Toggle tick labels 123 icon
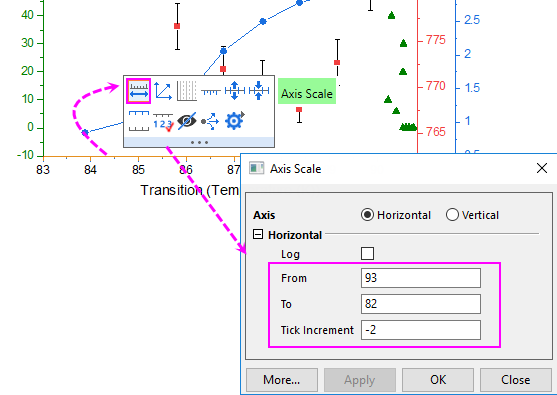Viewport: 557px width, 395px height. point(163,122)
